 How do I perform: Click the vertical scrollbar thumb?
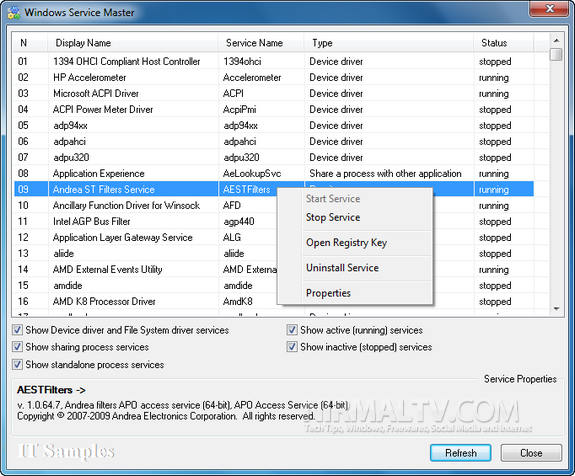(556, 55)
